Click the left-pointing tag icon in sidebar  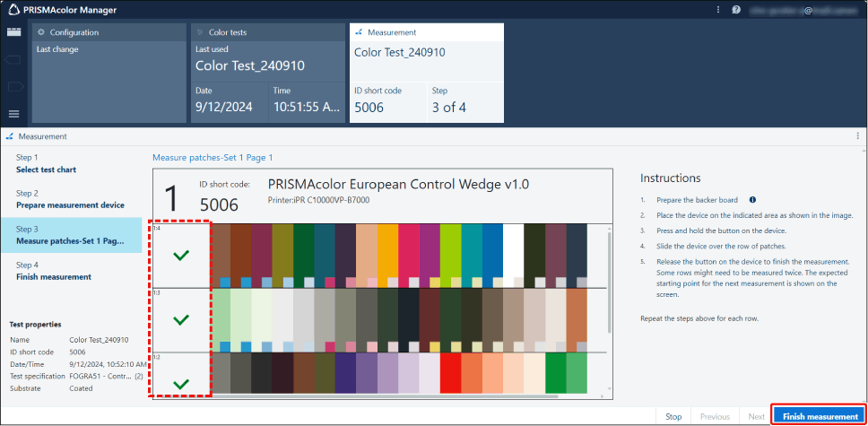pyautogui.click(x=13, y=60)
